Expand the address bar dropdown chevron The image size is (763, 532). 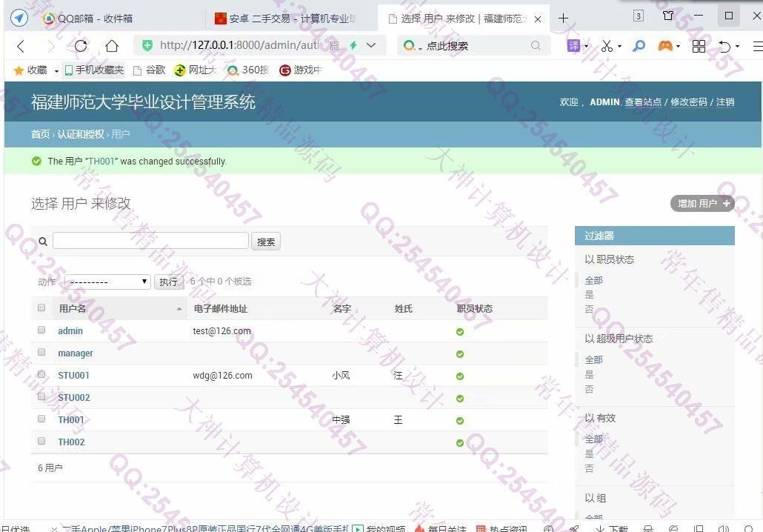pyautogui.click(x=371, y=45)
